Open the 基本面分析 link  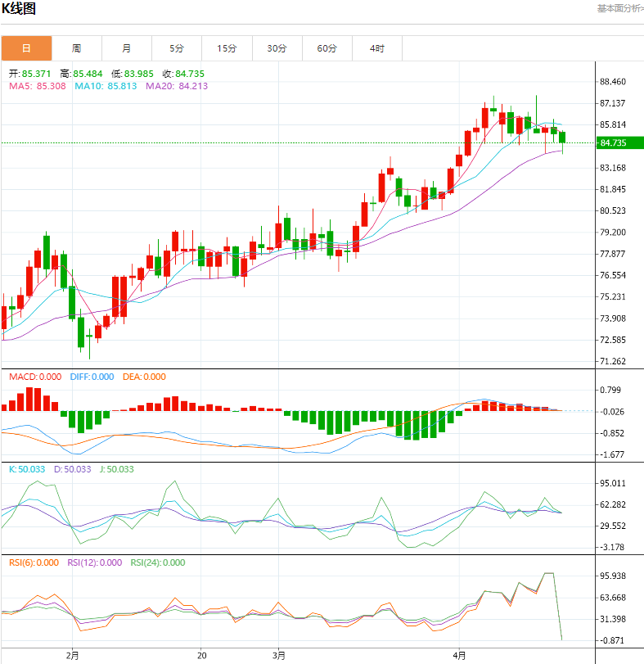coord(619,8)
